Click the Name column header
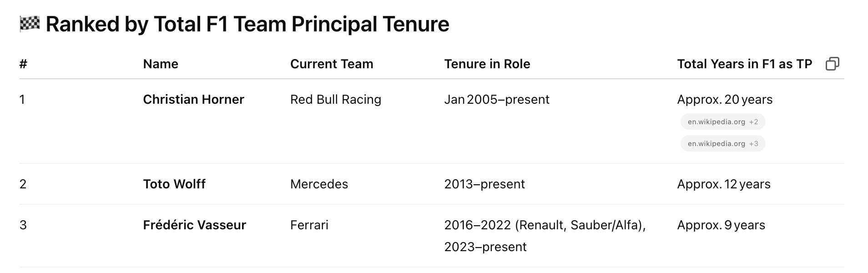 [161, 64]
